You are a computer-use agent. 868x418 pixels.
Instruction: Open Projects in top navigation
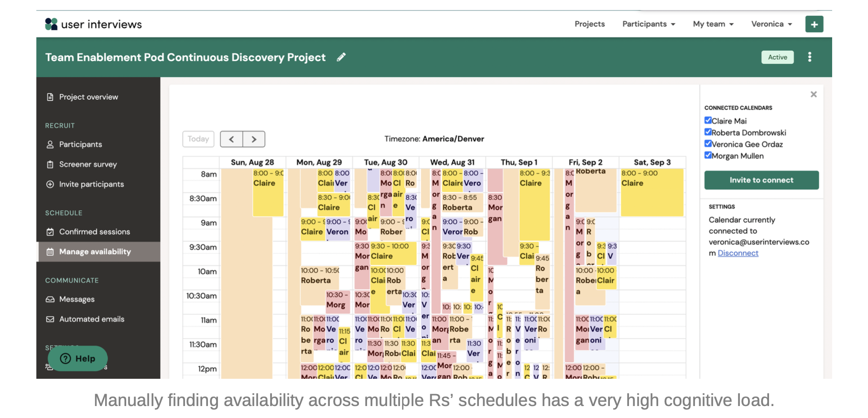tap(589, 24)
